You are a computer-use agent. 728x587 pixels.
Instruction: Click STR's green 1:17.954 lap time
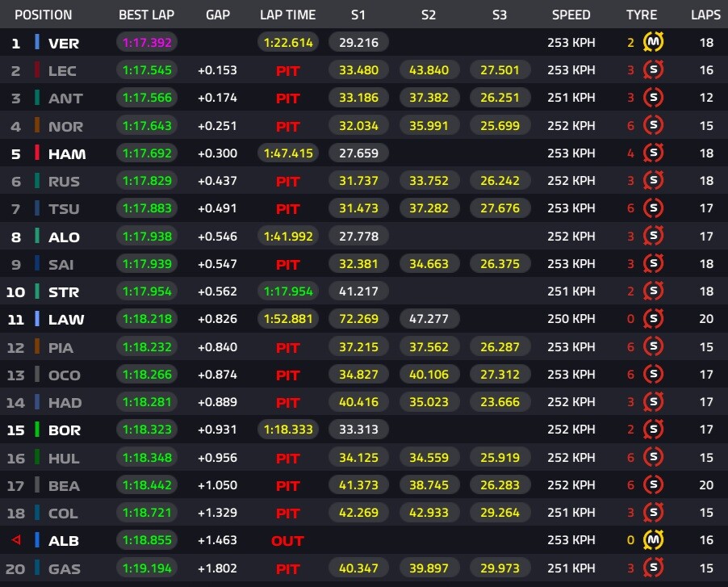point(288,291)
